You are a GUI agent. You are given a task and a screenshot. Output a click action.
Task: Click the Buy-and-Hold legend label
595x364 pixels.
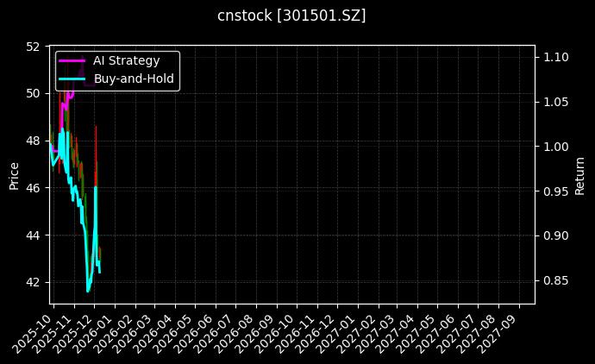tap(134, 78)
